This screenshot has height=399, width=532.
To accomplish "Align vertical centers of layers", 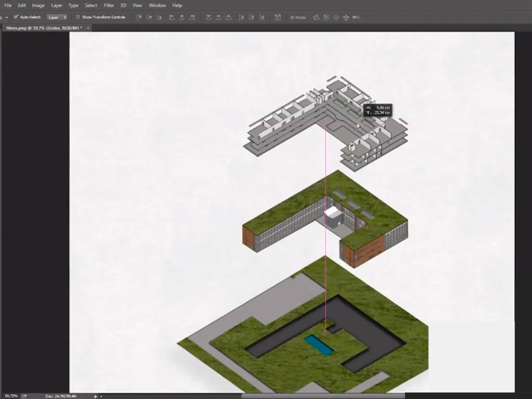I will [149, 17].
